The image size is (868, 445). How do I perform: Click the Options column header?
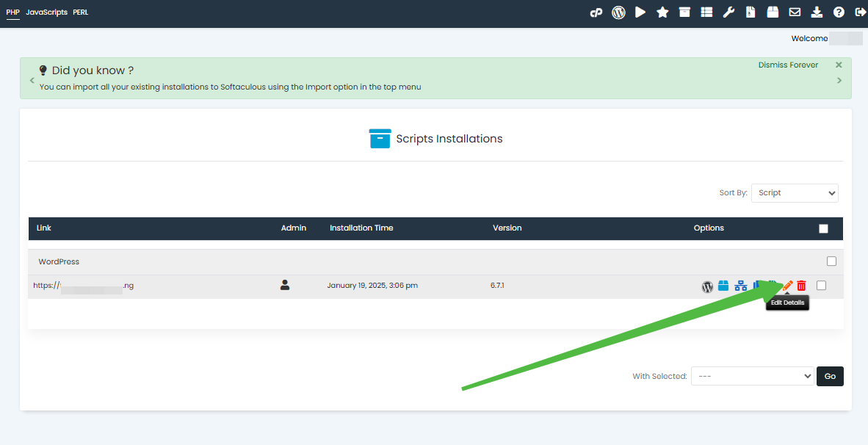pos(709,228)
